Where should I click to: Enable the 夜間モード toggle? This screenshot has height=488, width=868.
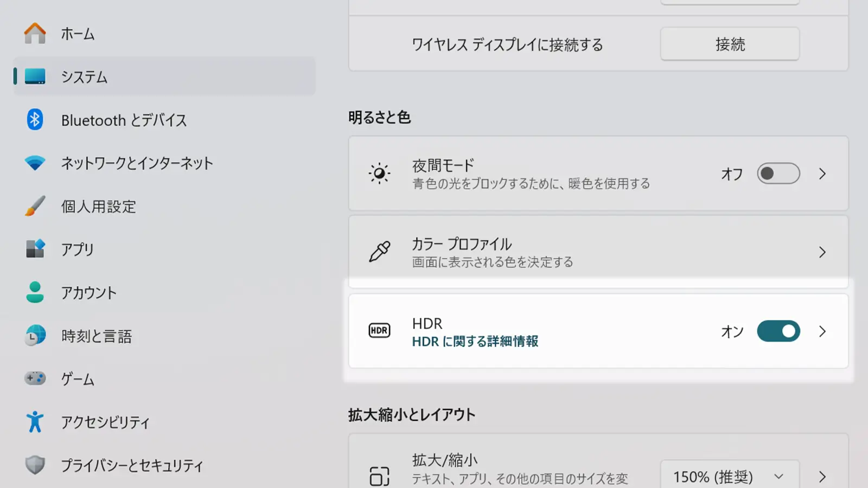pyautogui.click(x=778, y=174)
